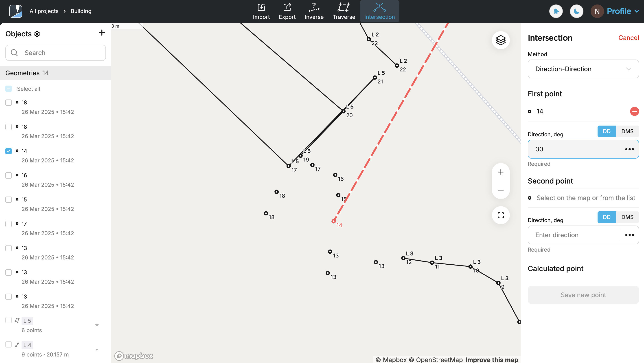Click the Geometries 14 section header

[55, 73]
